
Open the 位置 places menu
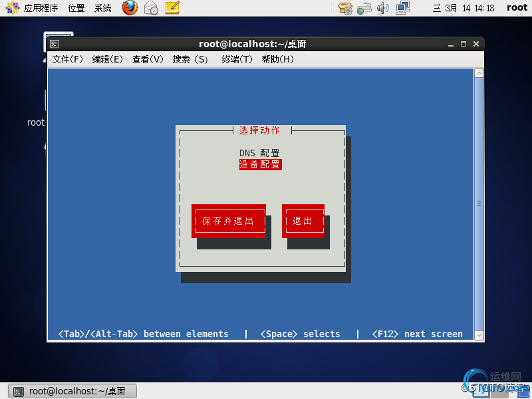(76, 8)
